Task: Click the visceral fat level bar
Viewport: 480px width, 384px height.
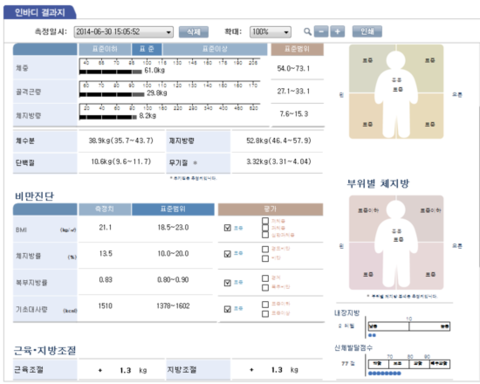Action: tap(409, 326)
